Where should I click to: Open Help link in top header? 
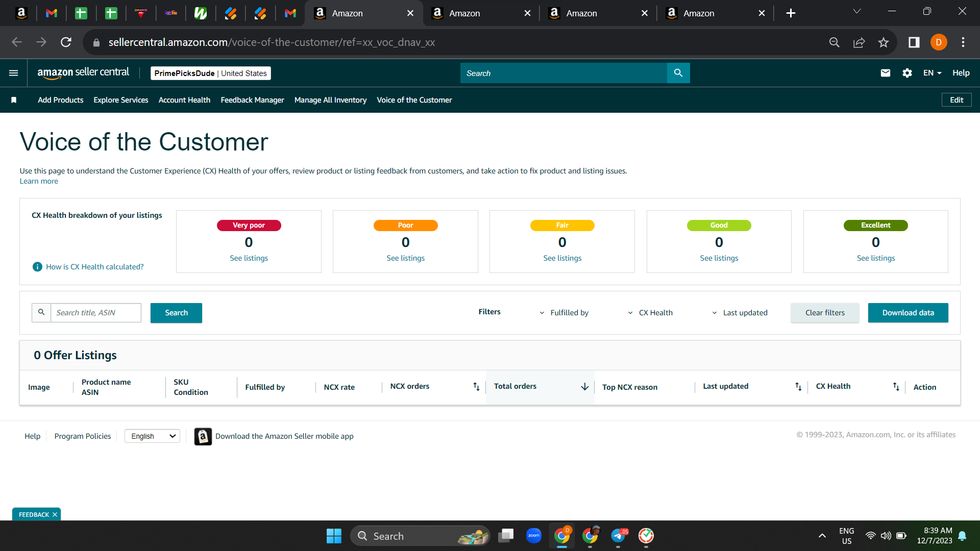(x=961, y=73)
